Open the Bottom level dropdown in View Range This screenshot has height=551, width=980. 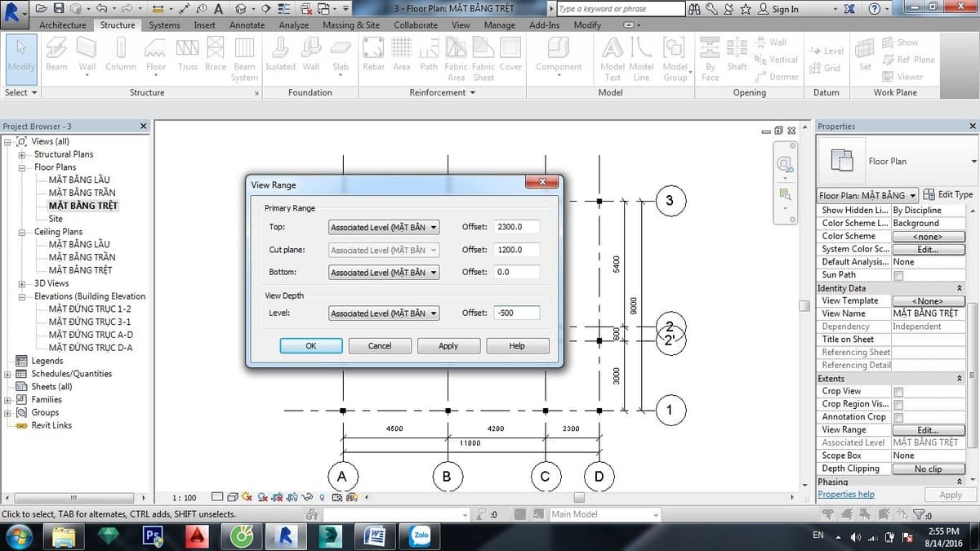tap(384, 273)
